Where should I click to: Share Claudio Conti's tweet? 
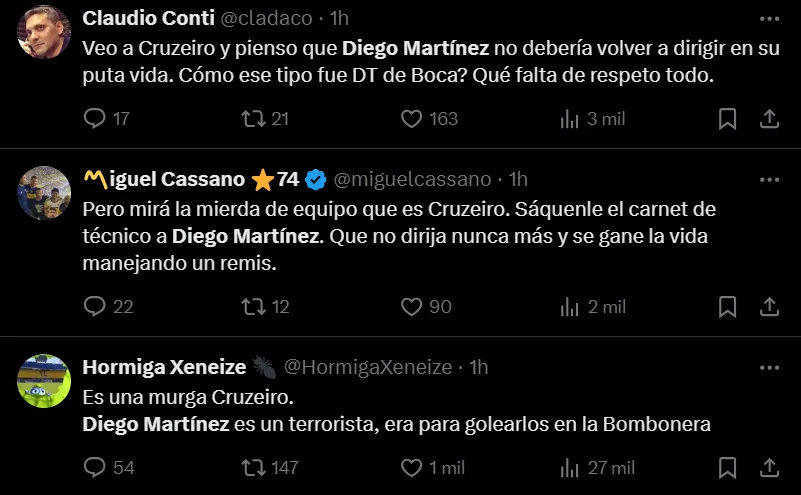(770, 119)
